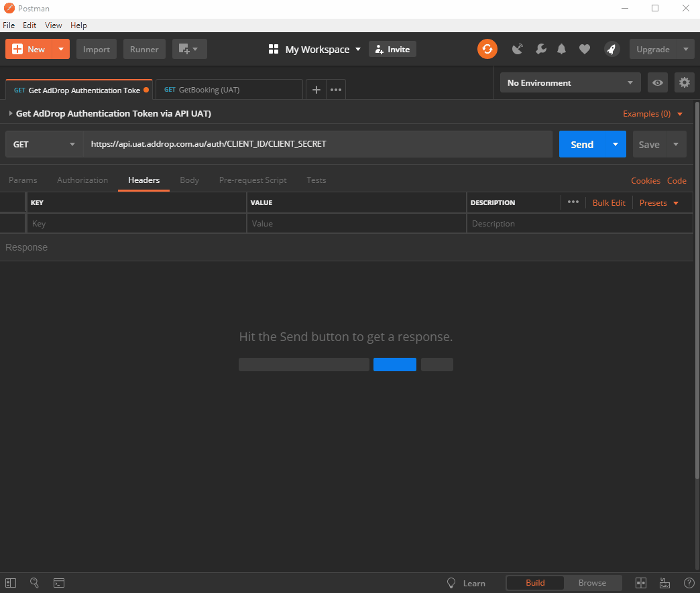Open the Pre-request Script tab
Image resolution: width=700 pixels, height=593 pixels.
click(x=253, y=180)
